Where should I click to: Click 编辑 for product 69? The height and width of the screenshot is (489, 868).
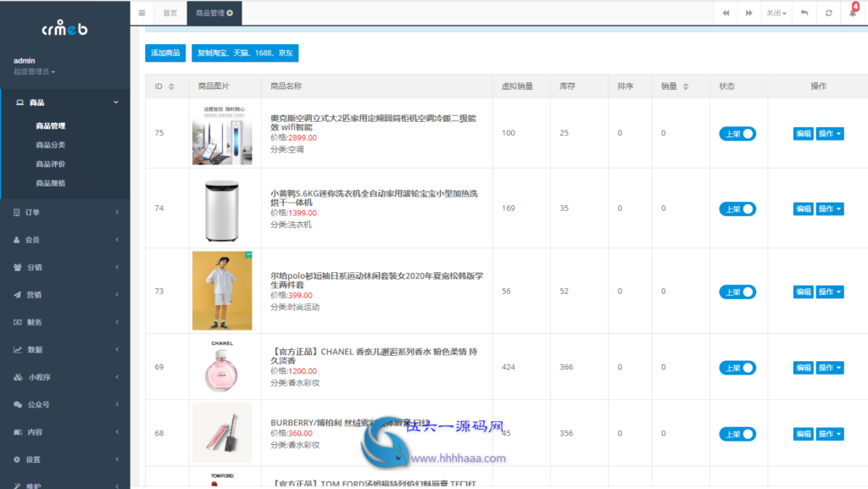803,367
